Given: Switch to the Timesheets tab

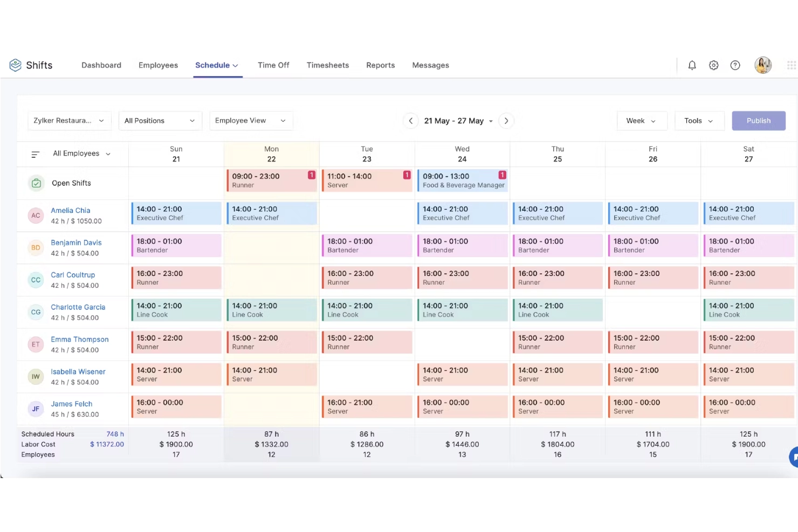Looking at the screenshot, I should [327, 65].
